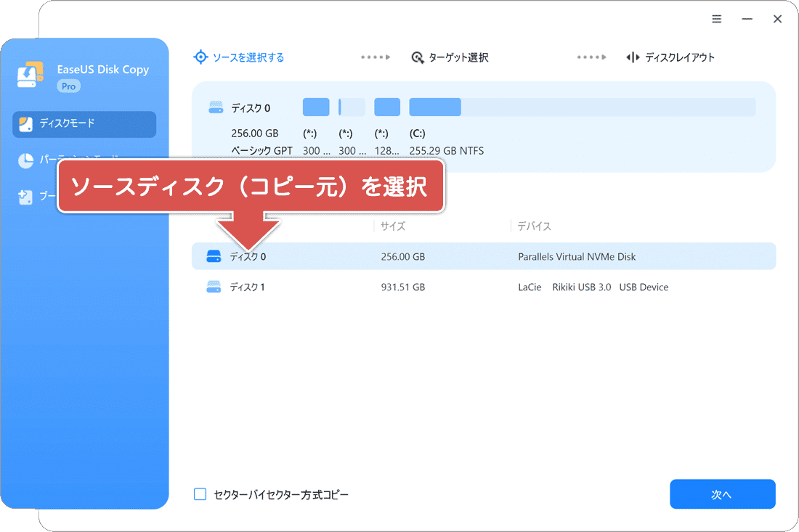The image size is (799, 532).
Task: Click the ソースを選択する target icon in the stepper
Action: [x=200, y=57]
